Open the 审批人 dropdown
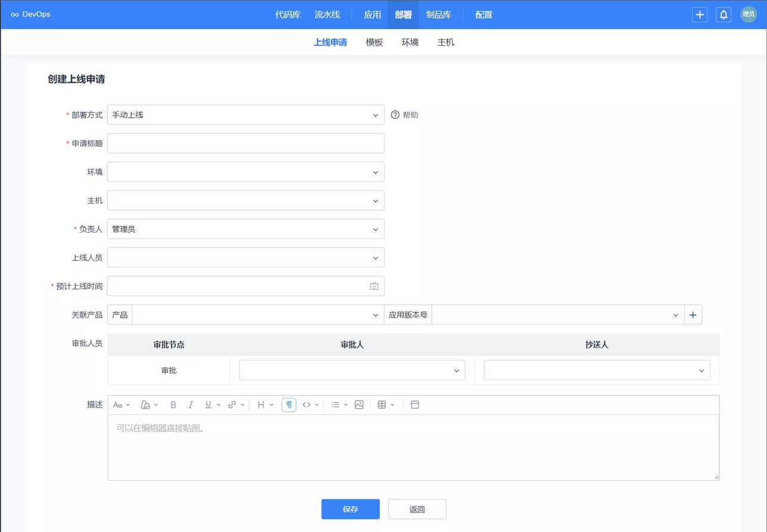 click(x=352, y=370)
